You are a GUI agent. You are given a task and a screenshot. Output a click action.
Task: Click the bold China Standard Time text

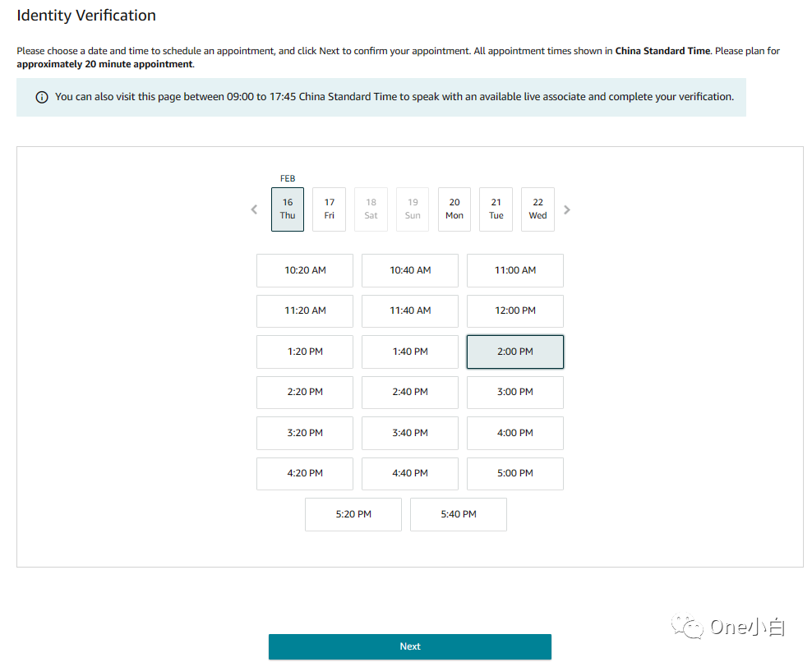pos(662,51)
